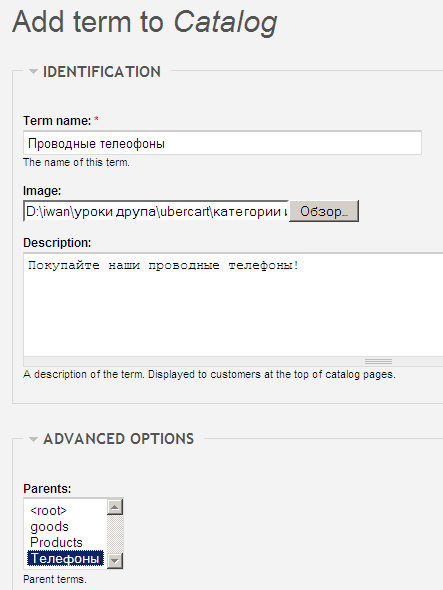The height and width of the screenshot is (590, 443).
Task: Click the IDENTIFICATION legend text
Action: pyautogui.click(x=102, y=71)
